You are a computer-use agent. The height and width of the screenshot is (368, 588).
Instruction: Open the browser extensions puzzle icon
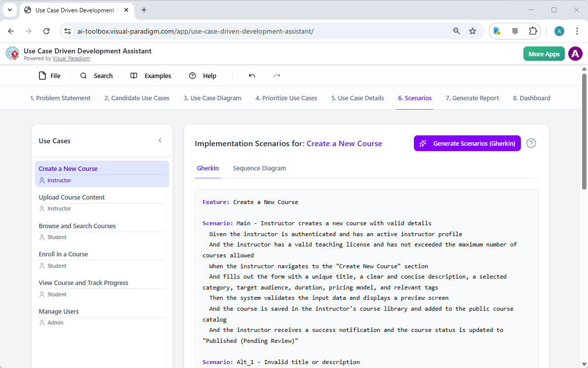click(x=533, y=31)
